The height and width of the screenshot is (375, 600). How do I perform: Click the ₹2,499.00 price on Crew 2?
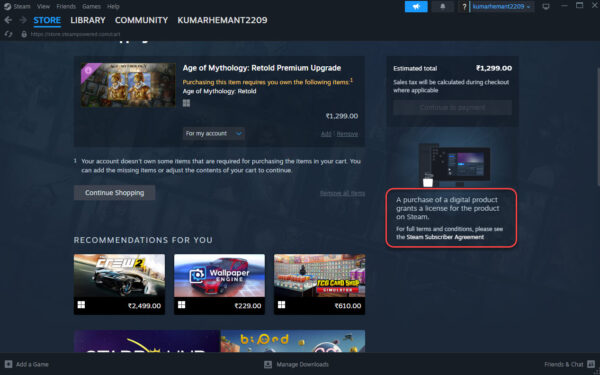[144, 306]
